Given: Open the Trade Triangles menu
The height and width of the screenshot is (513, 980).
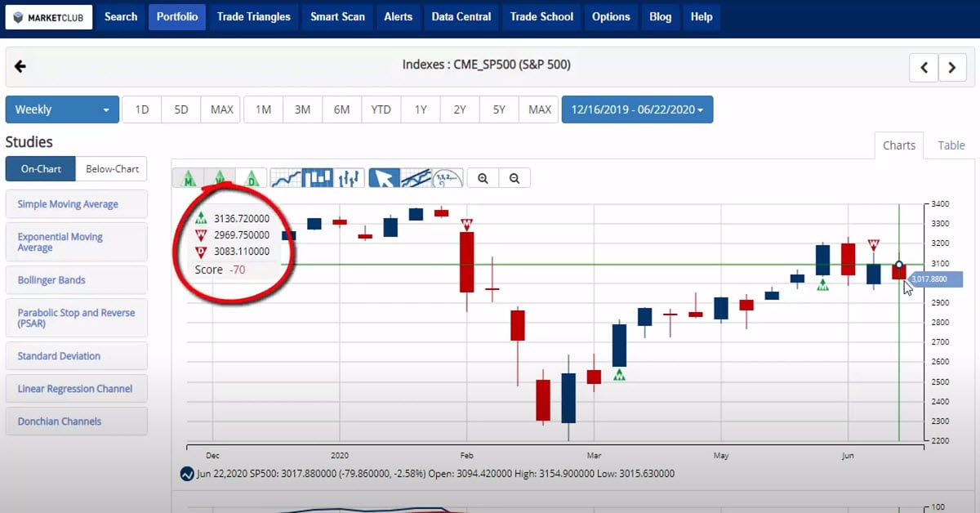Looking at the screenshot, I should (253, 16).
